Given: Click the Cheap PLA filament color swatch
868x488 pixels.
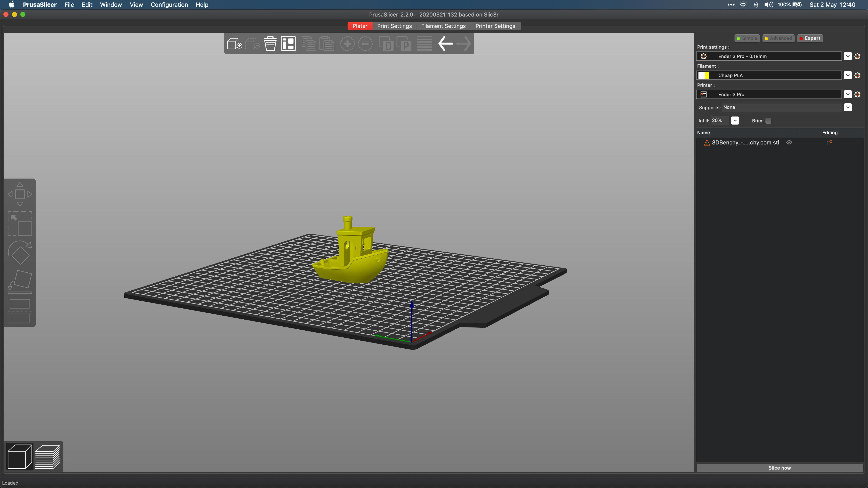Looking at the screenshot, I should [x=704, y=75].
